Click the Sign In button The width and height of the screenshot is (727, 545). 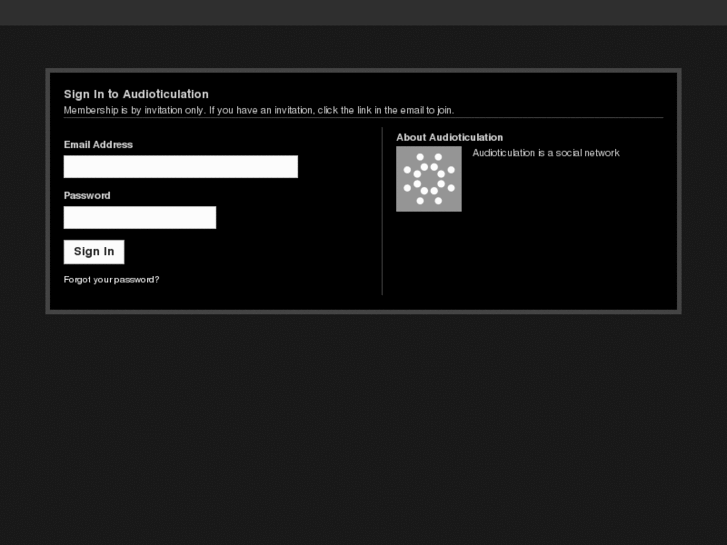(x=94, y=252)
